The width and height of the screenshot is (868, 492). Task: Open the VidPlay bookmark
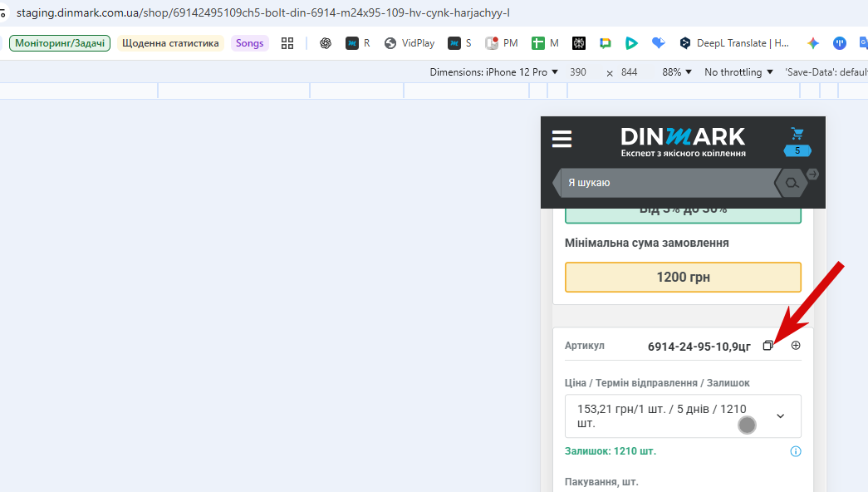tap(409, 43)
